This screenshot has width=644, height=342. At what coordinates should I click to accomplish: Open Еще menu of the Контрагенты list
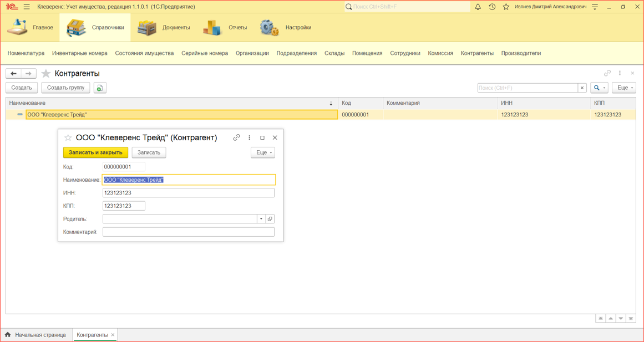624,88
